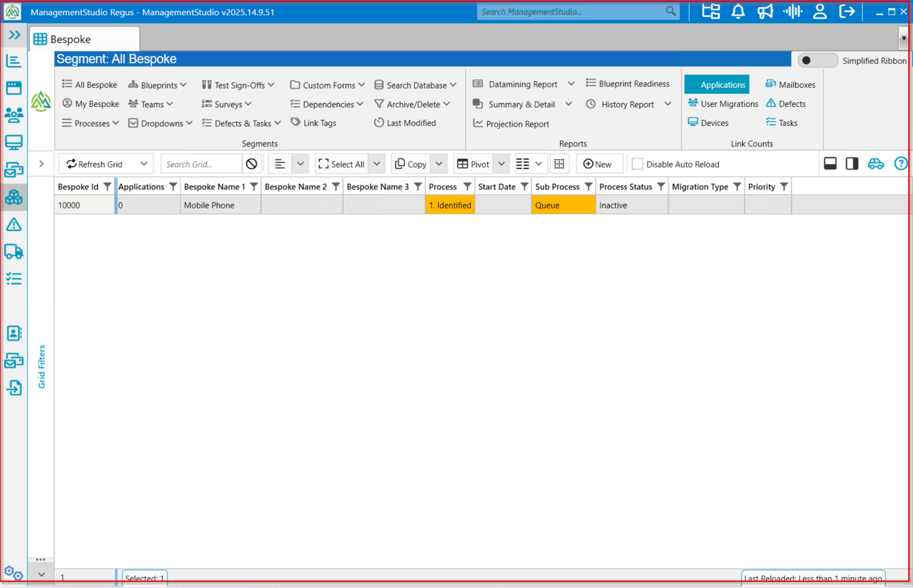This screenshot has width=913, height=588.
Task: Open the row layout dropdown in toolbar
Action: (538, 164)
